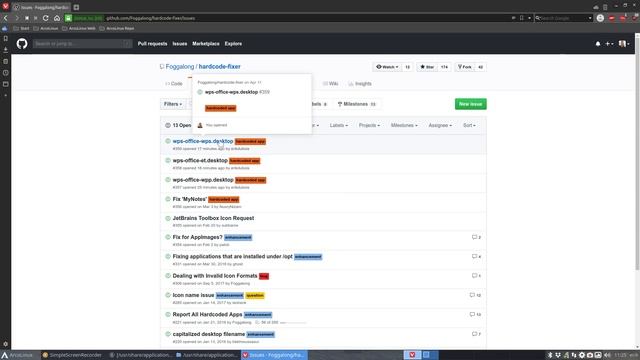Open a new tab with the plus icon

tap(76, 7)
